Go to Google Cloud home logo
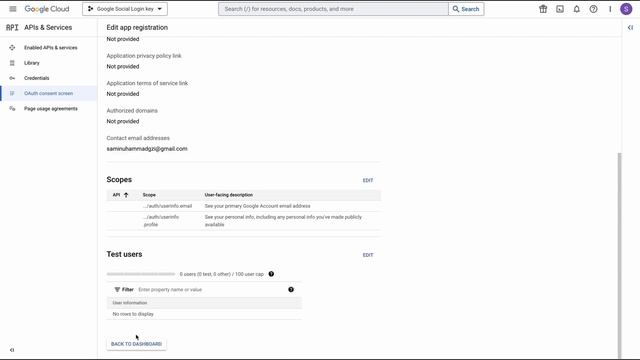 pyautogui.click(x=47, y=9)
